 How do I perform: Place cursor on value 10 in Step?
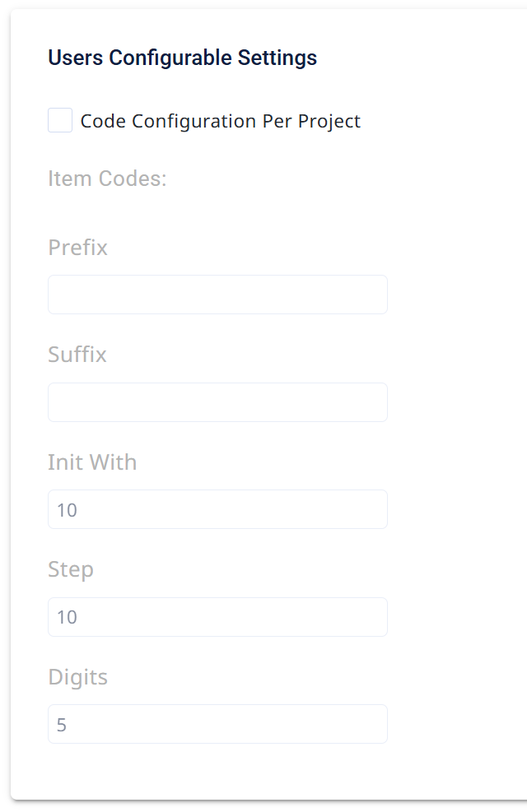point(67,617)
